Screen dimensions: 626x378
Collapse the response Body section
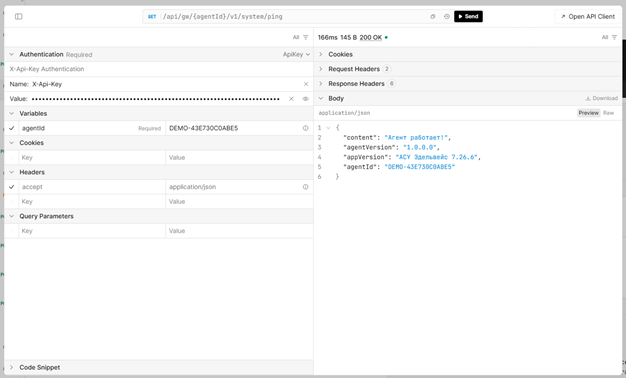(x=321, y=98)
